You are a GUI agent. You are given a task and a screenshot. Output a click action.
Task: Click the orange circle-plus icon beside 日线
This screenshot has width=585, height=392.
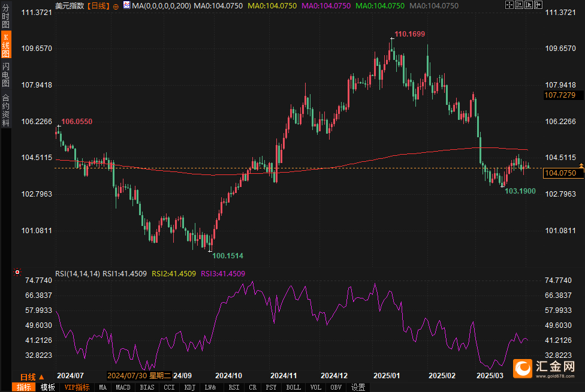(x=116, y=7)
